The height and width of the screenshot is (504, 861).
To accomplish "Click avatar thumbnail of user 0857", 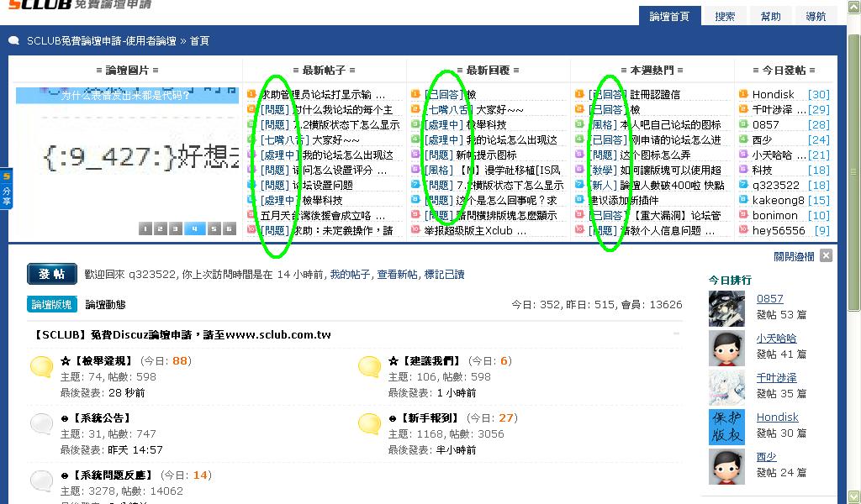I will coord(726,308).
